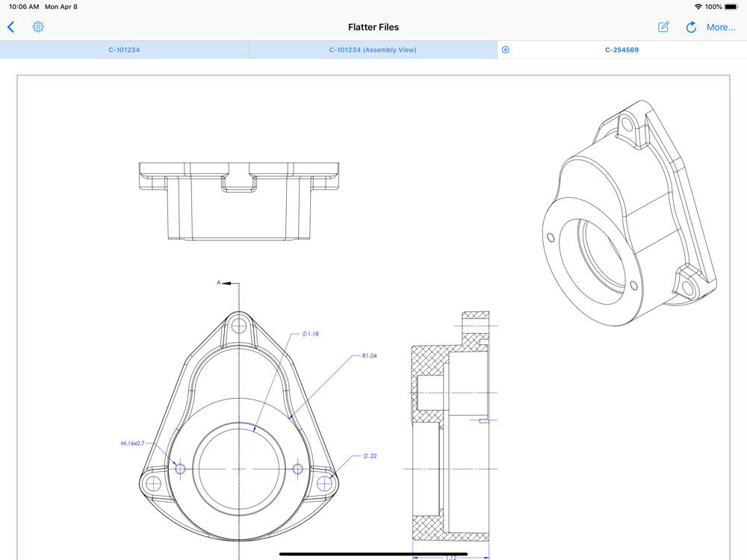Tap the R1.04 radius label
Image resolution: width=747 pixels, height=560 pixels.
(370, 355)
